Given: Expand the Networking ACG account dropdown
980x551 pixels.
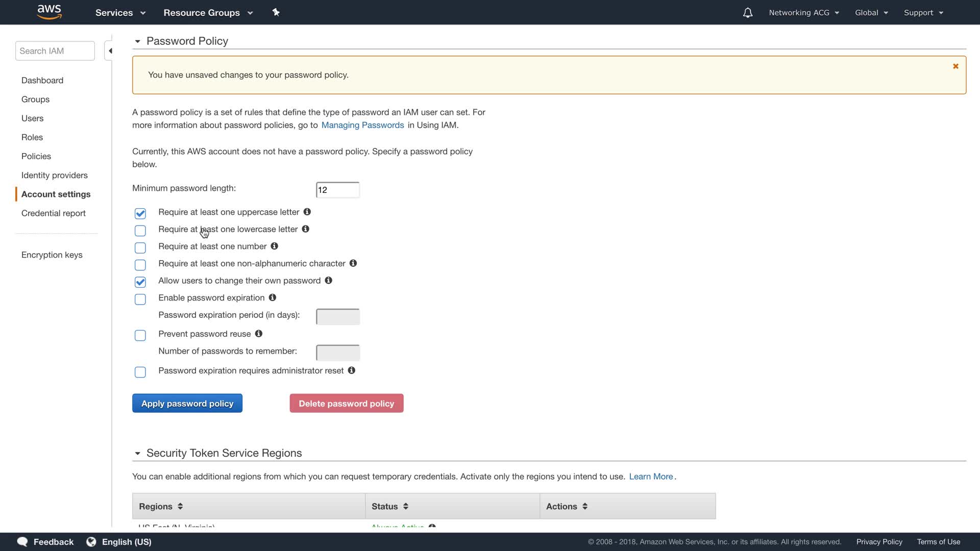Looking at the screenshot, I should click(804, 13).
